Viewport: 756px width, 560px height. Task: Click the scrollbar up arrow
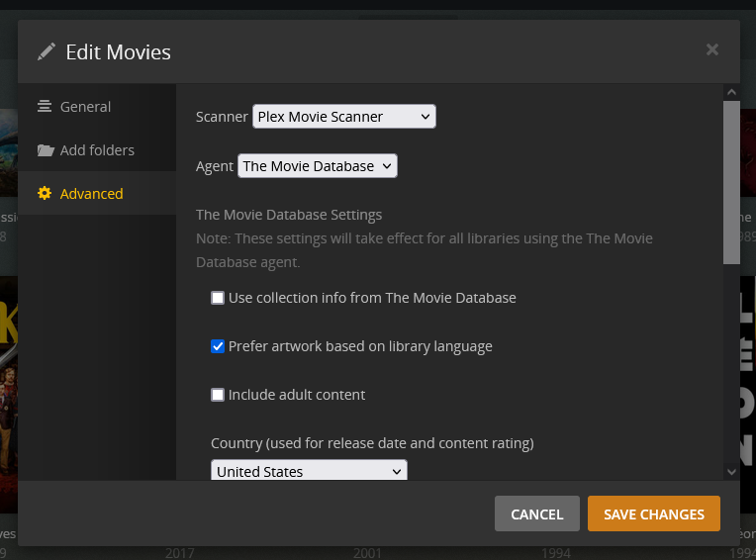[731, 92]
